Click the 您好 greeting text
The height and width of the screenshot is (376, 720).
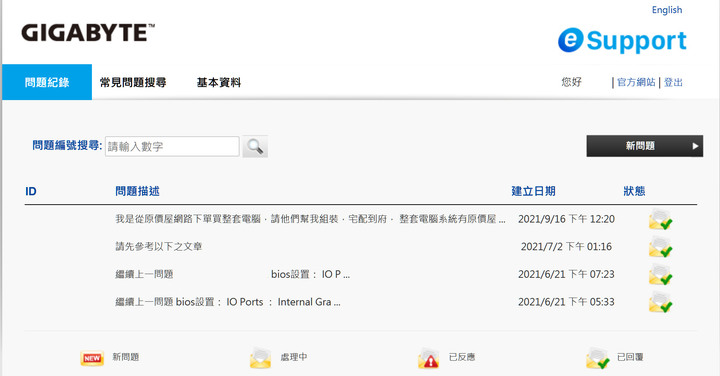point(571,82)
